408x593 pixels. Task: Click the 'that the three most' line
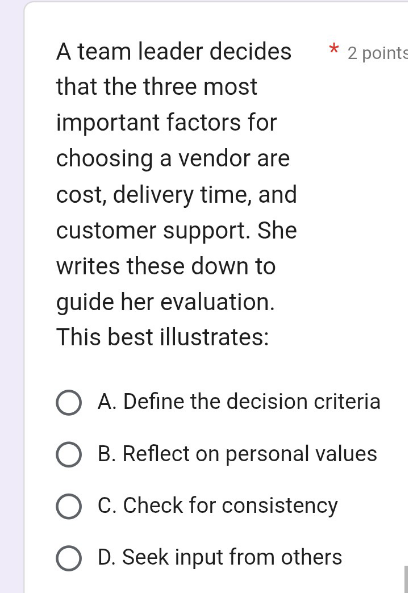coord(157,87)
